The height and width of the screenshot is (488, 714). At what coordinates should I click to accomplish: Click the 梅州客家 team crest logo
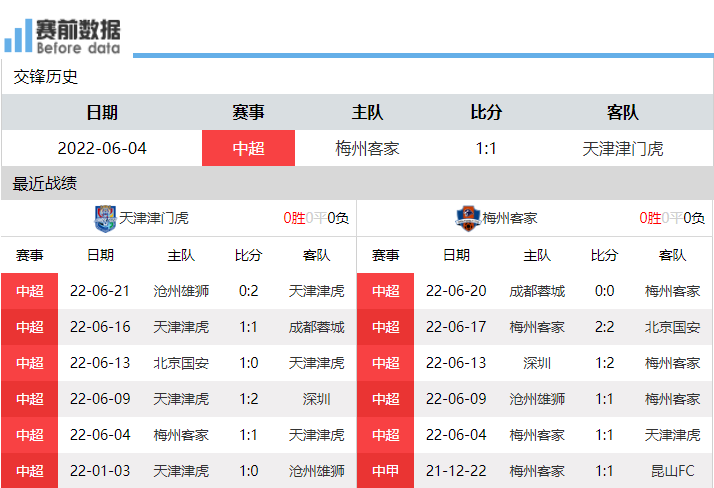[468, 218]
